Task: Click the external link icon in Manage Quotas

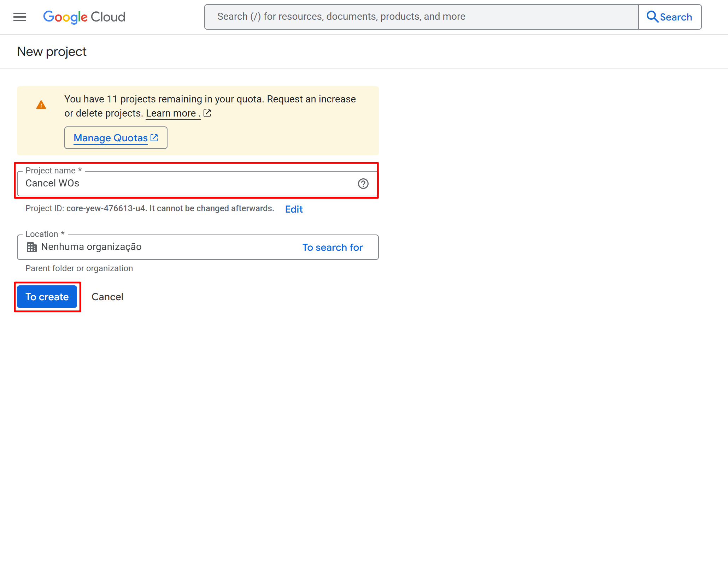Action: [x=154, y=138]
